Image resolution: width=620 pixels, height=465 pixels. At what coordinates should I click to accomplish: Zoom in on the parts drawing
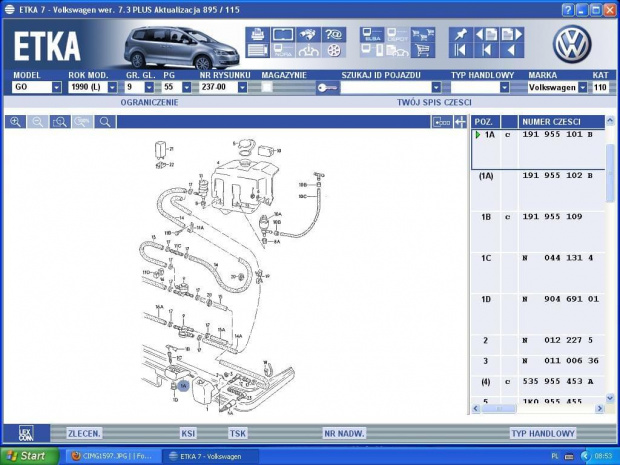pyautogui.click(x=15, y=122)
